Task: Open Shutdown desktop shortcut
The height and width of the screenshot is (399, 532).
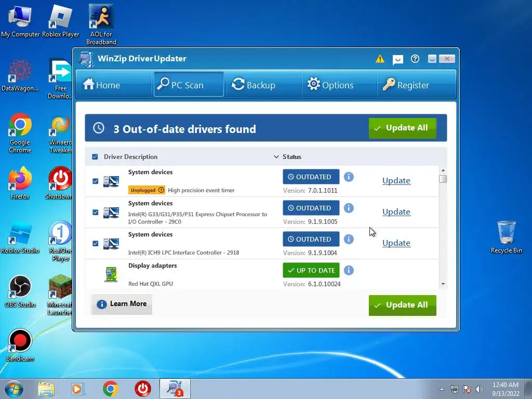Action: point(60,182)
